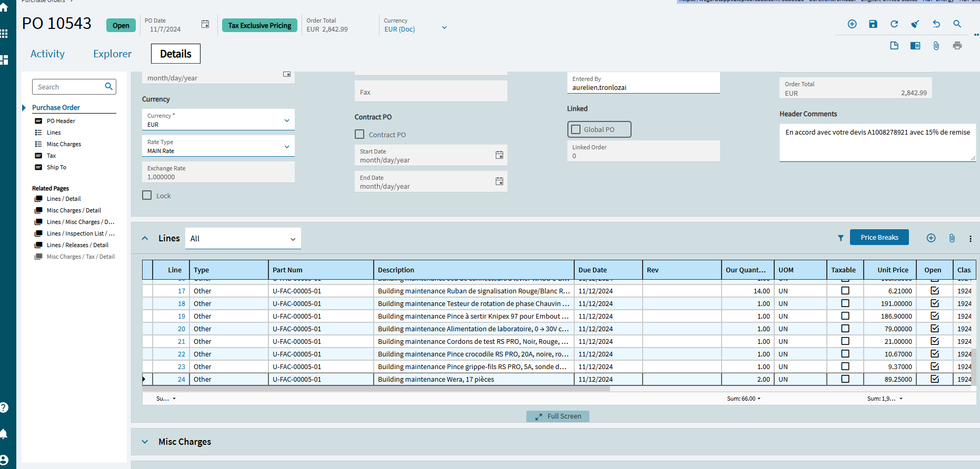
Task: Click the Print icon
Action: point(957,46)
